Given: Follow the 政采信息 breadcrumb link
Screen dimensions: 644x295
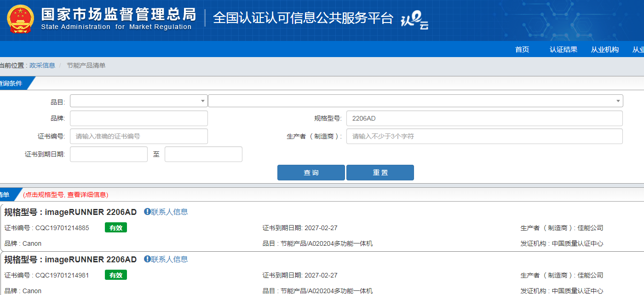Looking at the screenshot, I should (x=42, y=65).
